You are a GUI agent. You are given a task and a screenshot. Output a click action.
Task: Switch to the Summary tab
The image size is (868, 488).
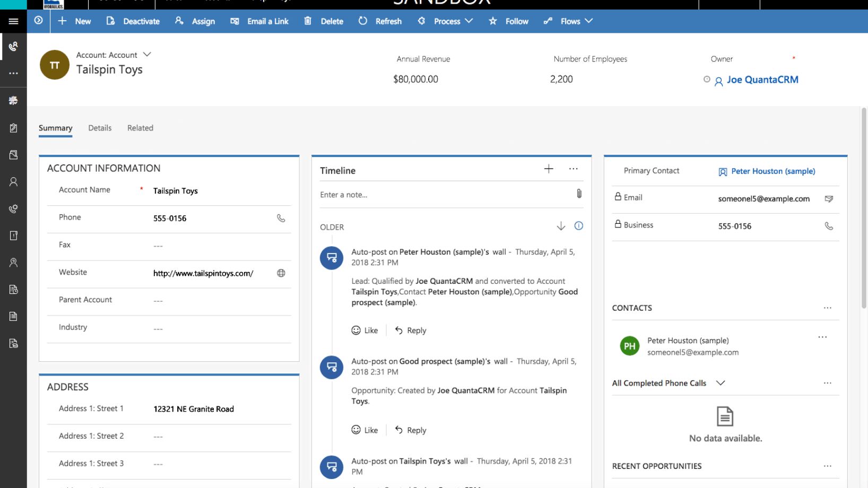pos(55,128)
